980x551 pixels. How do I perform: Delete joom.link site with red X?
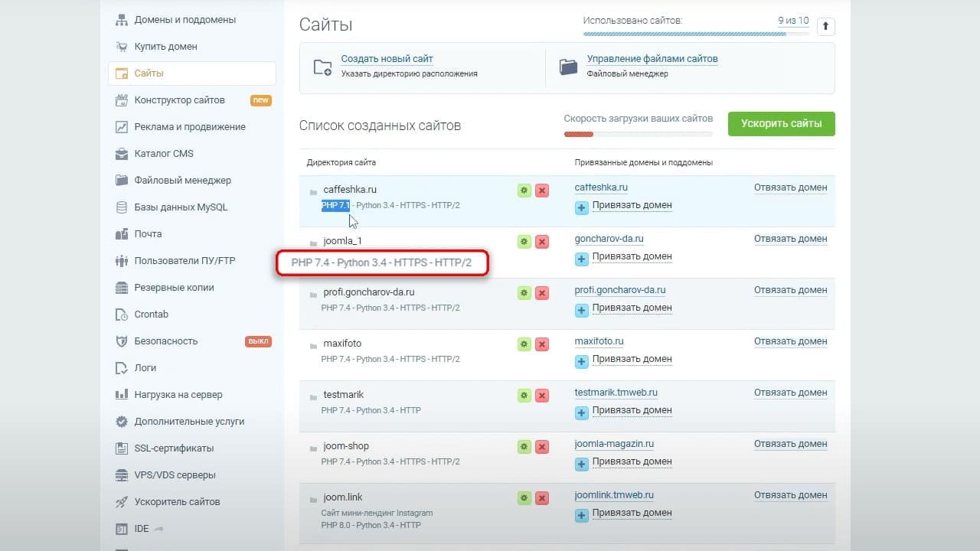[x=542, y=498]
